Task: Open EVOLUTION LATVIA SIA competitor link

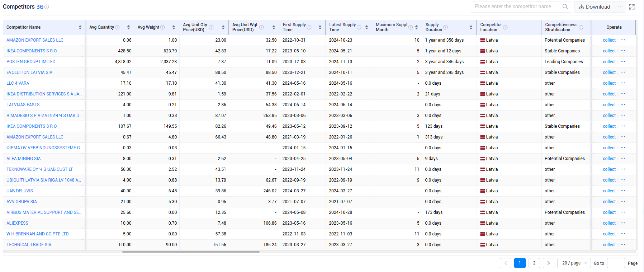Action: click(29, 72)
